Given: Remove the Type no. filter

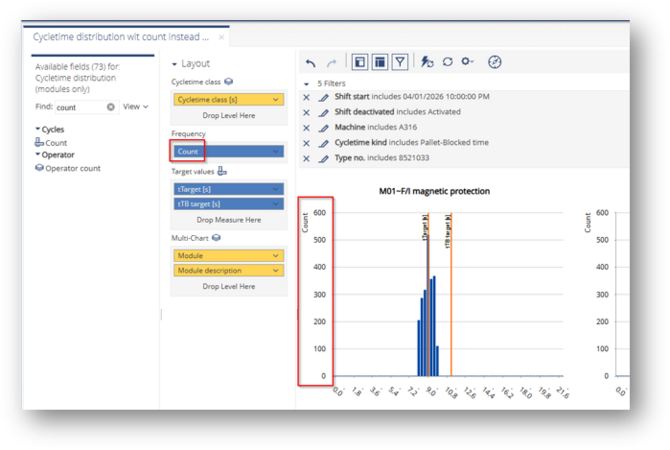Looking at the screenshot, I should [306, 159].
